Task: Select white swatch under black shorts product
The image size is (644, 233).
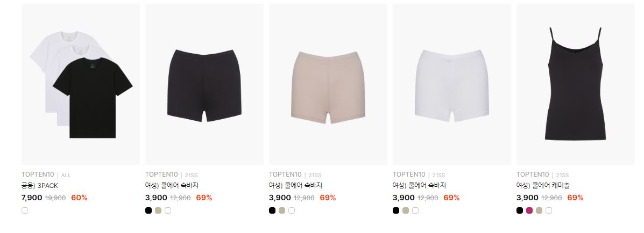Action: (168, 210)
